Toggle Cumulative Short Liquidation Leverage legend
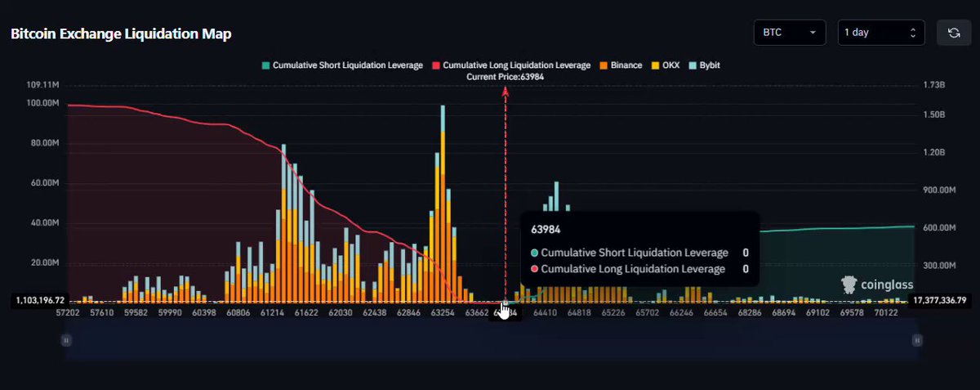980x390 pixels. [x=341, y=65]
